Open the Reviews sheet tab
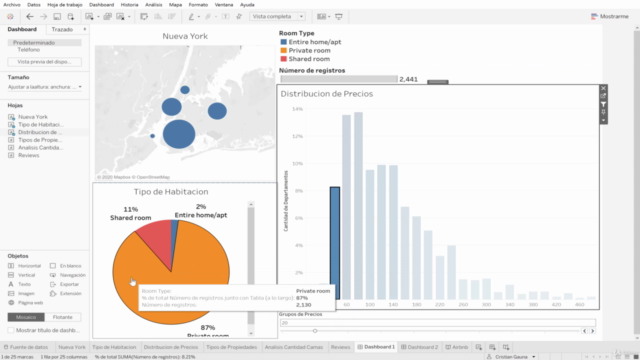This screenshot has width=640, height=360. (x=340, y=347)
